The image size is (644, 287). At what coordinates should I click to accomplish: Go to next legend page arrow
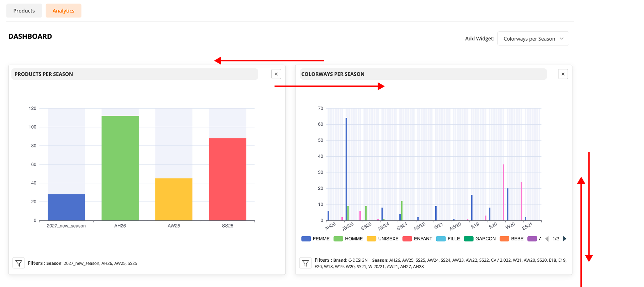(564, 239)
